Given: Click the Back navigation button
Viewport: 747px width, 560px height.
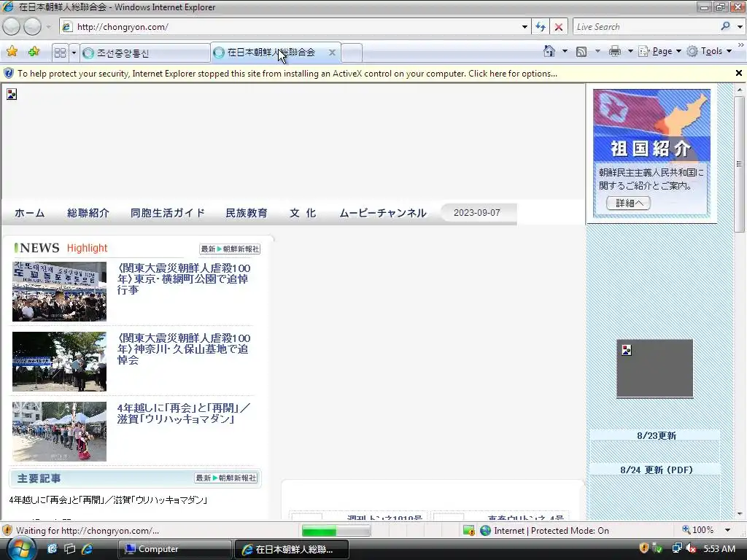Looking at the screenshot, I should pos(12,27).
